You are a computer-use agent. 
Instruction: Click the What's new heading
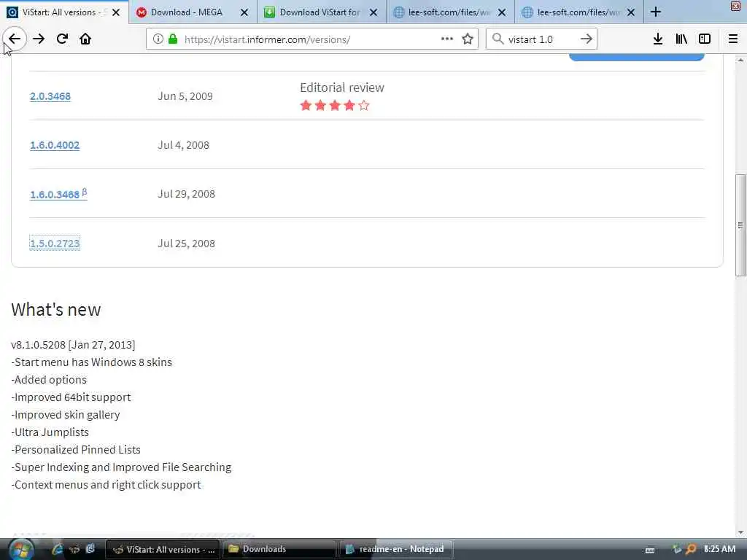tap(55, 309)
